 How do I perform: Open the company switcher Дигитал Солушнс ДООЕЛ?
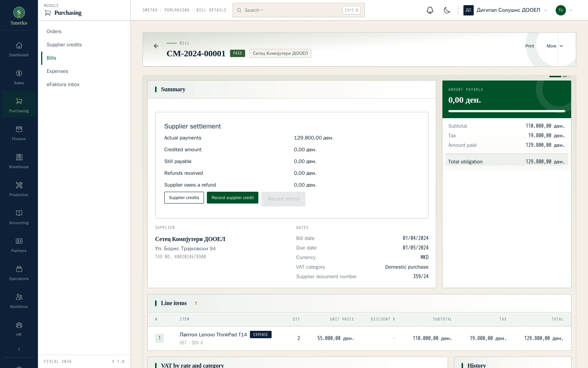coord(506,10)
